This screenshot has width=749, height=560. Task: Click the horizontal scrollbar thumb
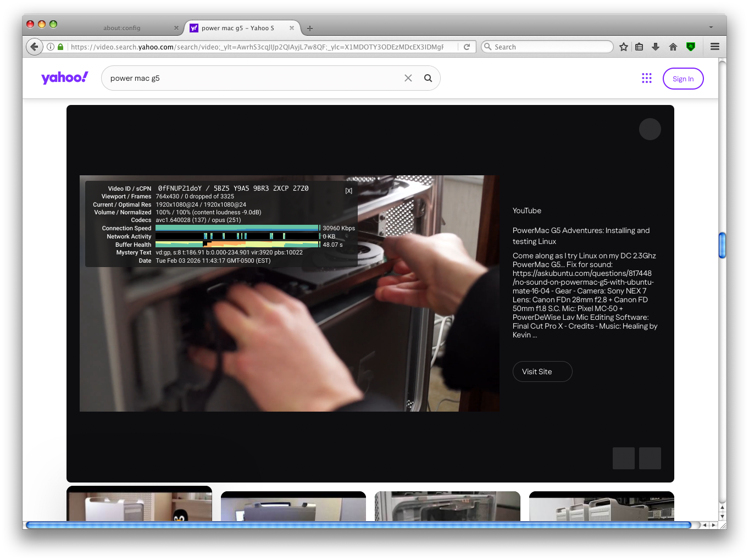click(358, 525)
